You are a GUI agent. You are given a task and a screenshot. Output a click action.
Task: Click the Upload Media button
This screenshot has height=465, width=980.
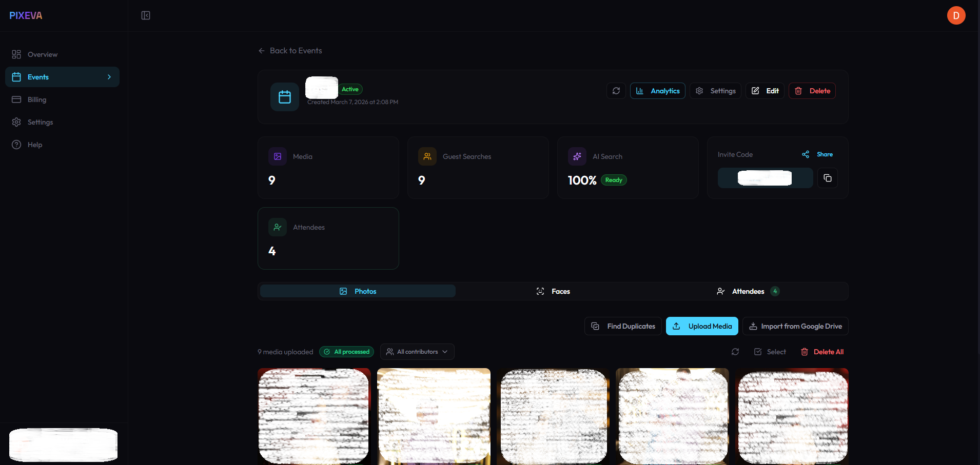tap(702, 326)
